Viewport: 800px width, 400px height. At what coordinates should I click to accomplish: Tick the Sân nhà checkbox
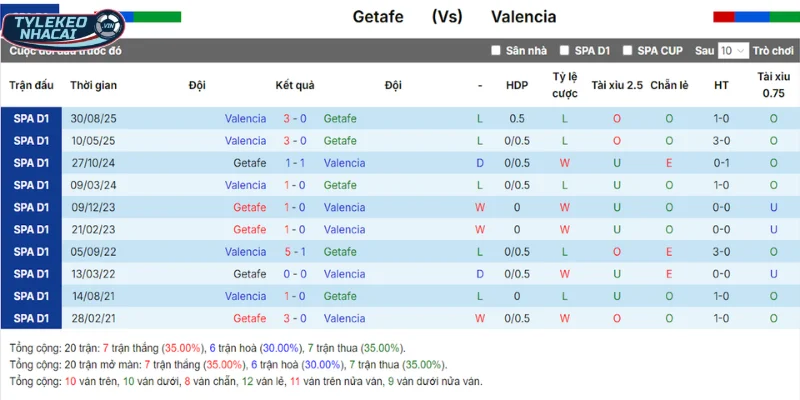496,50
